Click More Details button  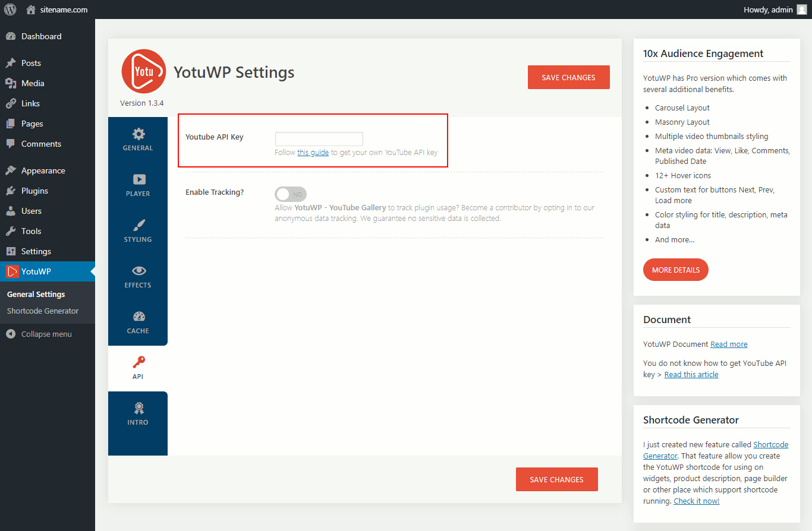(676, 270)
